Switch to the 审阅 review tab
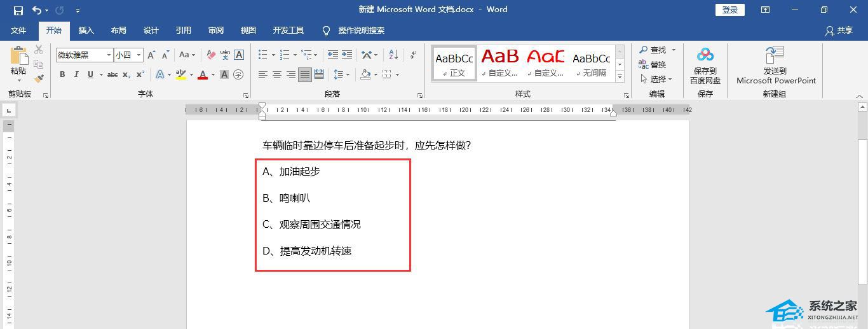The height and width of the screenshot is (329, 868). click(215, 31)
